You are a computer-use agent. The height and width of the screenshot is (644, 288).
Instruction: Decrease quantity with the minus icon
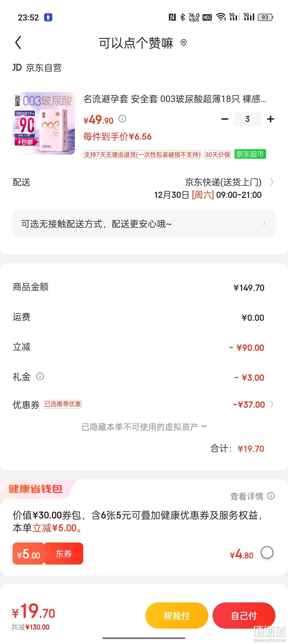225,119
